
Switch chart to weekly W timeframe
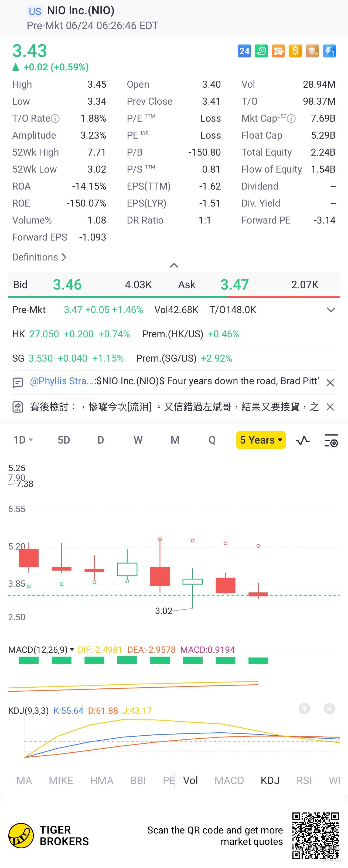tap(138, 440)
